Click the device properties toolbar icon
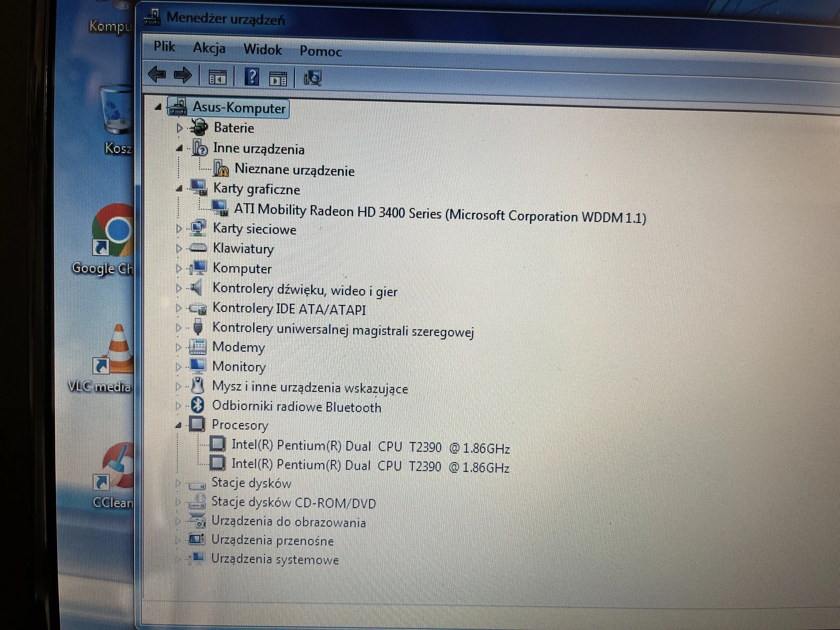Viewport: 840px width, 630px height. 278,77
